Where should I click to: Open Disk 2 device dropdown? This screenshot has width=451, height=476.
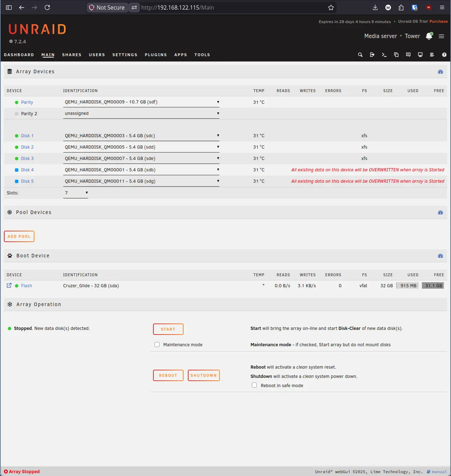tap(141, 147)
